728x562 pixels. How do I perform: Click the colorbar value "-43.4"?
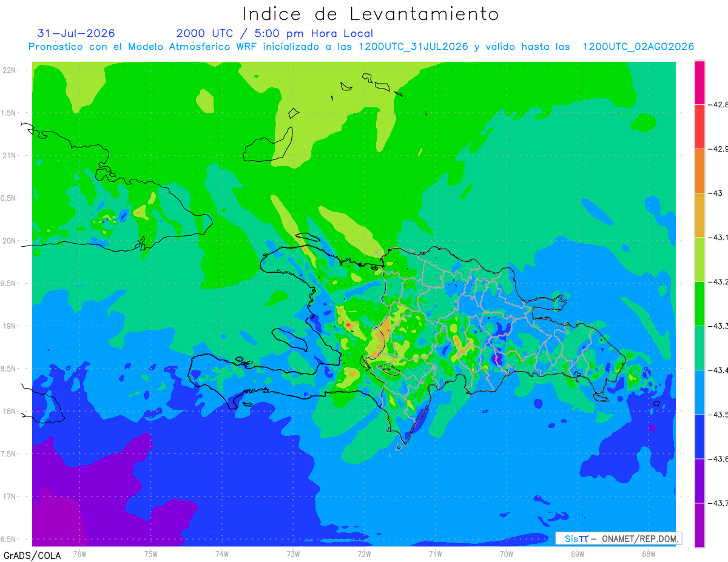718,370
